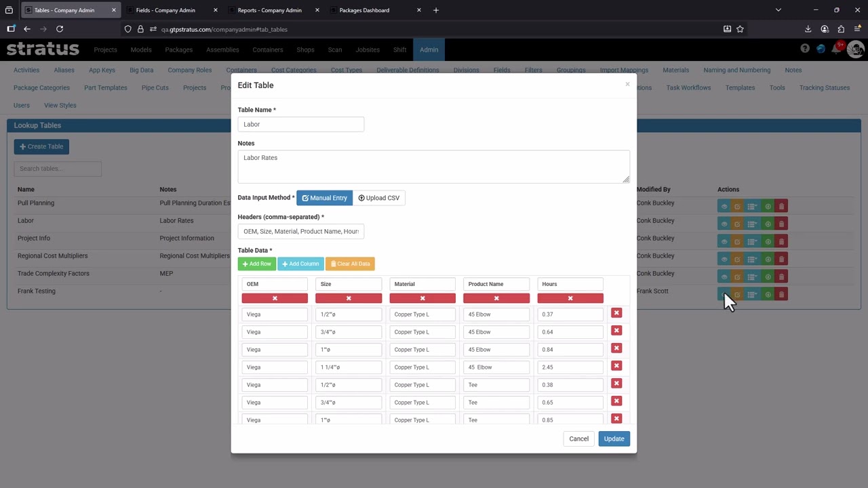Remove the Size column with red X
The width and height of the screenshot is (868, 488).
coord(349,298)
